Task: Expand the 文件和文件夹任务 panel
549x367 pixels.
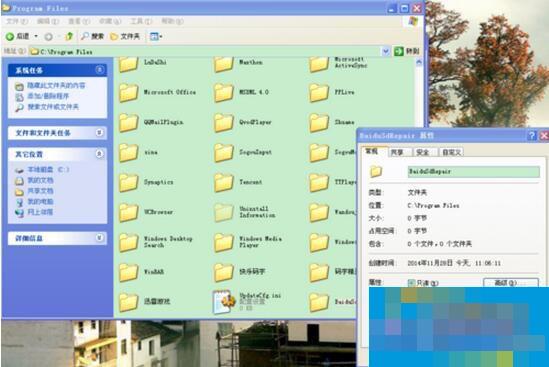Action: point(99,133)
